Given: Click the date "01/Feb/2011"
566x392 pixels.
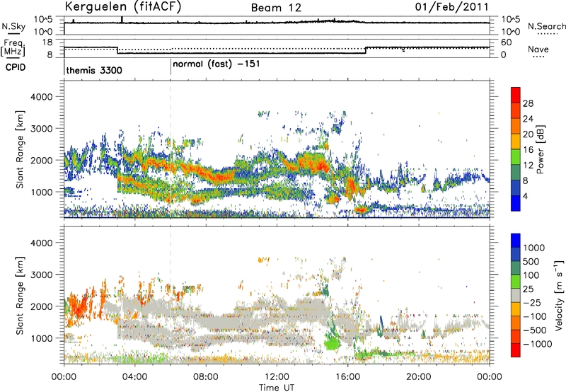Looking at the screenshot, I should pyautogui.click(x=451, y=7).
